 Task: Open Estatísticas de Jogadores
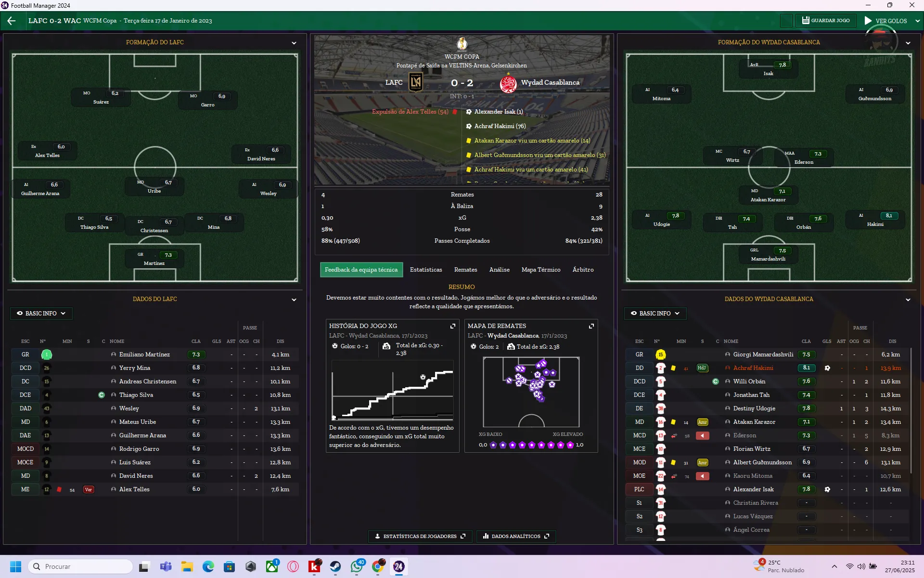[x=420, y=536]
